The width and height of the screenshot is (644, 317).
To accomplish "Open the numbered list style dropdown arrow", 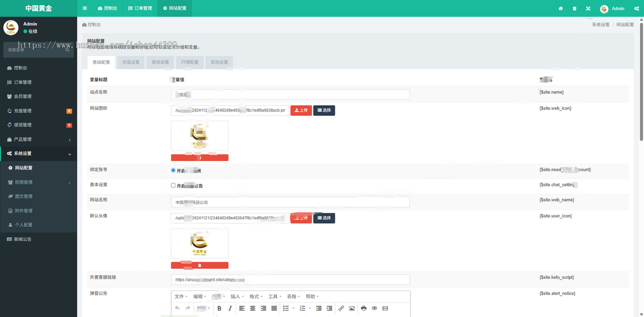I will pos(310,308).
